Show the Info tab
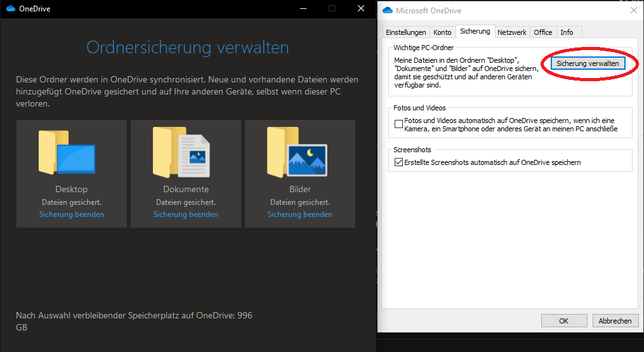 567,32
